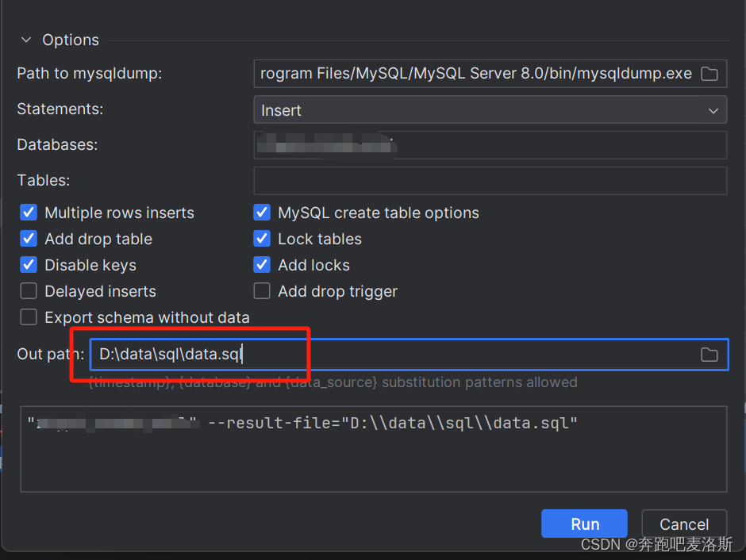This screenshot has height=560, width=746.
Task: Browse folder icon in Out path field
Action: (709, 354)
